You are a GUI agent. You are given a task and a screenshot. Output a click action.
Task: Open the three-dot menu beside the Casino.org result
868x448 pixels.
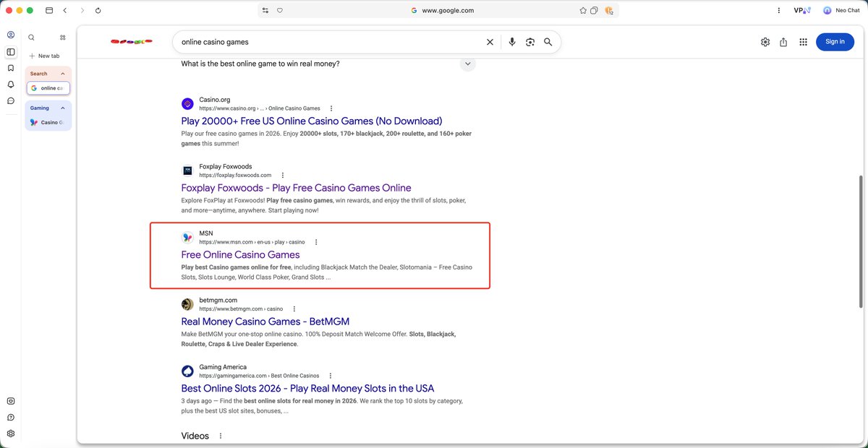pos(331,108)
